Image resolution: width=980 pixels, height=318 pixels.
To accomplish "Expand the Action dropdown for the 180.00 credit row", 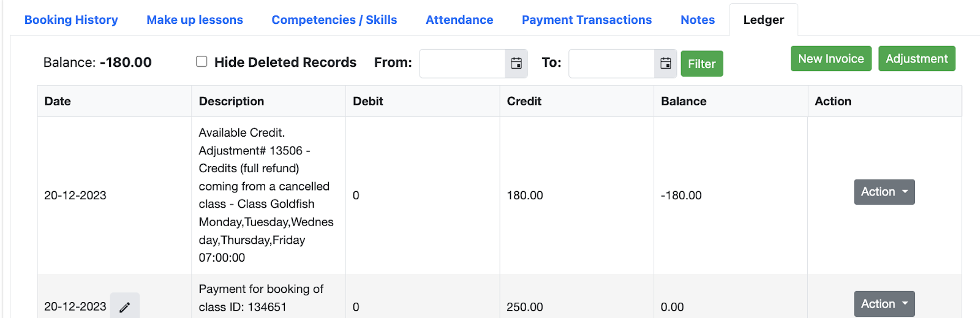I will (x=884, y=192).
